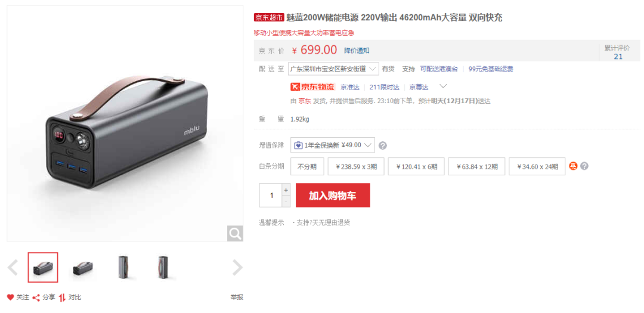Image resolution: width=644 pixels, height=313 pixels.
Task: Select the fourth vertical product thumbnail
Action: coord(162,268)
